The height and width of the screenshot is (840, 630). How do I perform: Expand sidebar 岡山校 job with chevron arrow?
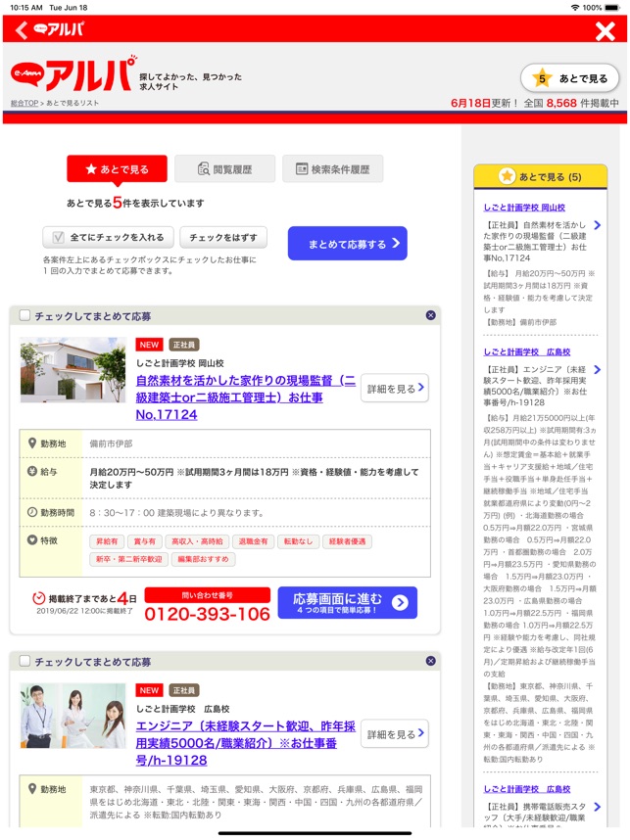[598, 225]
